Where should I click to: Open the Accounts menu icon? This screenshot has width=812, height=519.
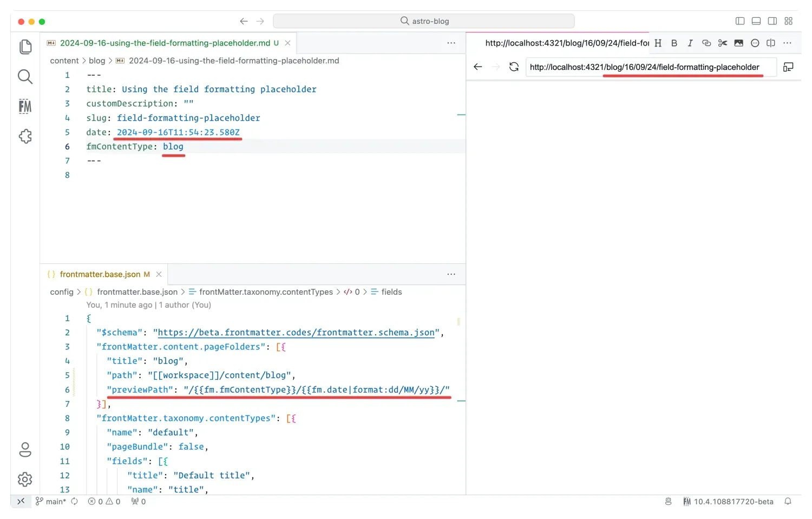25,450
